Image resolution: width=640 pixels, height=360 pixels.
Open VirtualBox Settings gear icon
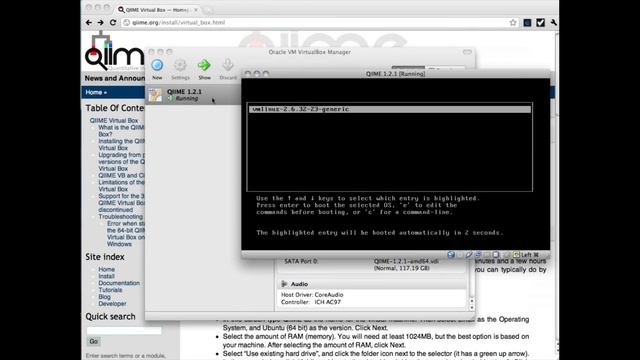(x=180, y=65)
